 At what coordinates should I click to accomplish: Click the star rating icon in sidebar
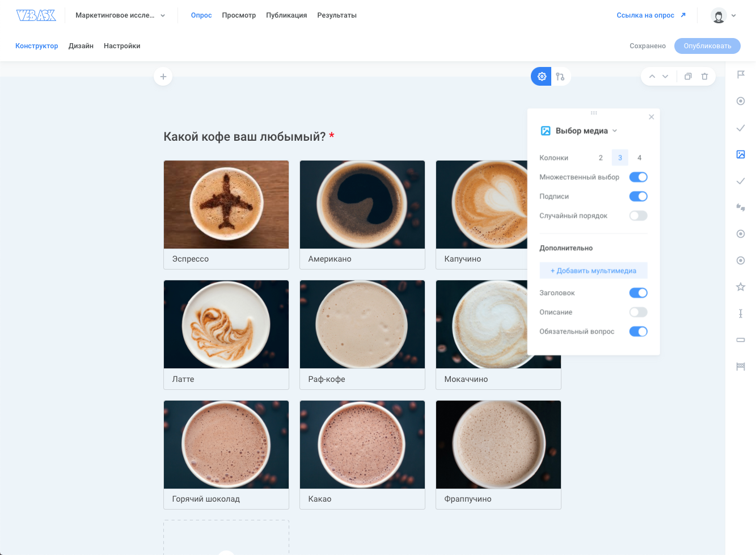[741, 287]
